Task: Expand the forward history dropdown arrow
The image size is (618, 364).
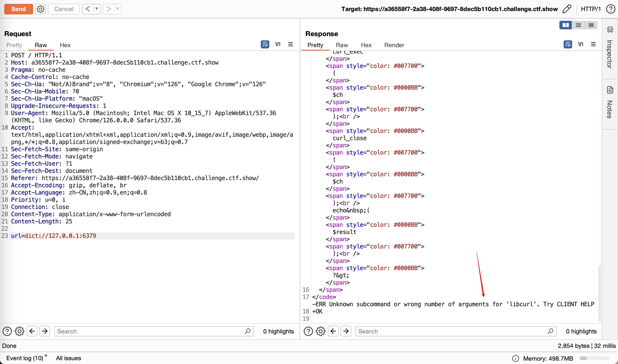Action: 118,9
